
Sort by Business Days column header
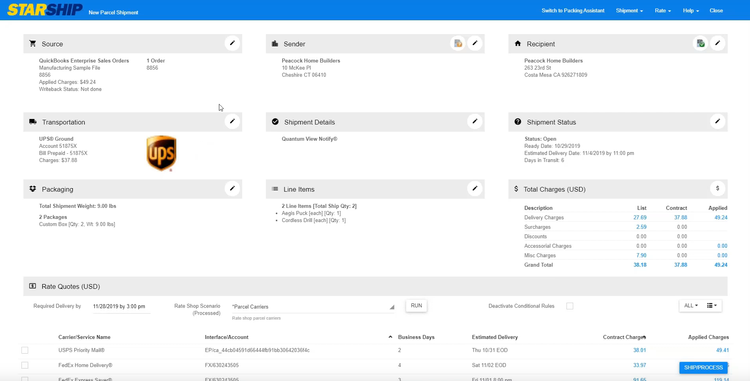[416, 337]
